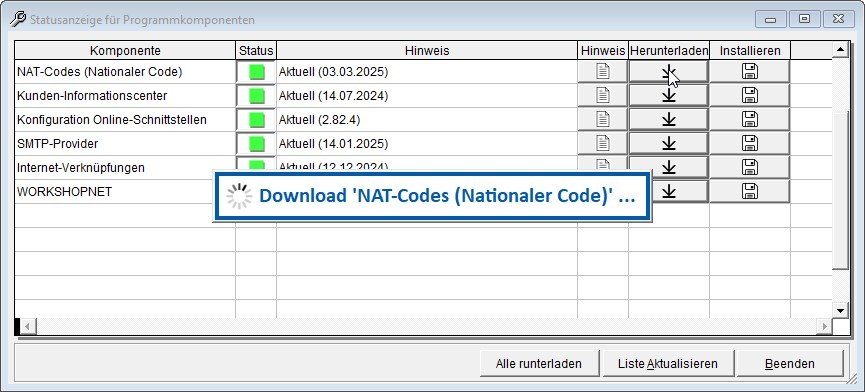Open the note document for SMTP-Provider

pyautogui.click(x=602, y=143)
